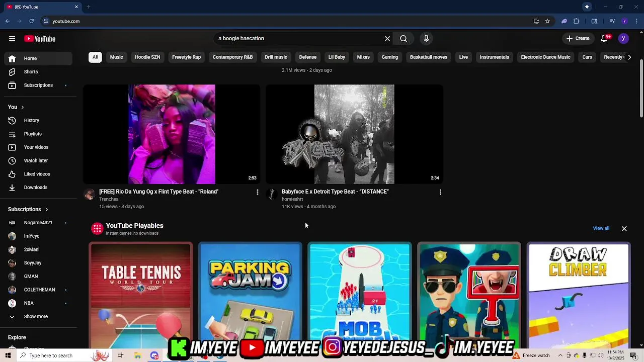Open Table Tennis World Tour game
This screenshot has height=362, width=644.
tap(141, 296)
